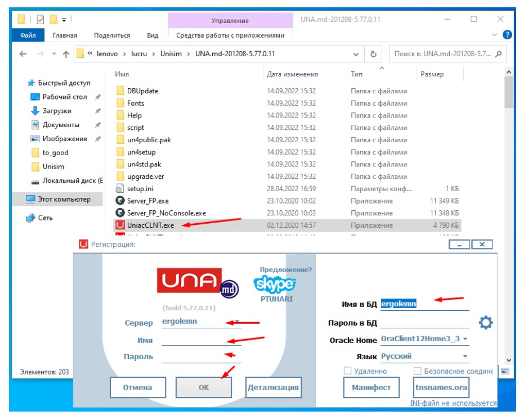Click the Explorer help question mark icon
528x420 pixels.
[507, 35]
